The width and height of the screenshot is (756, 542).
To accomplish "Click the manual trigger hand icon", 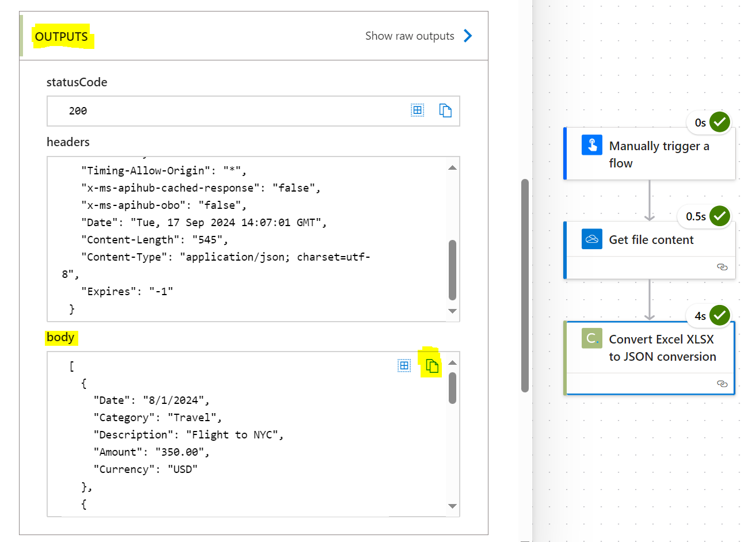I will [x=591, y=146].
